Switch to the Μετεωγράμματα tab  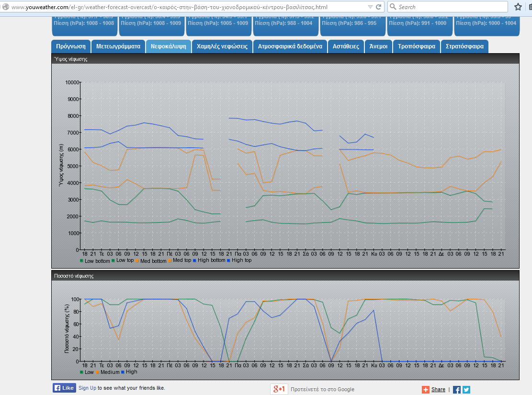click(118, 46)
